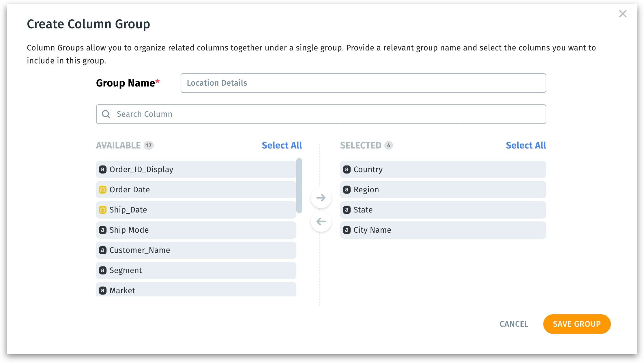Viewport: 644px width, 363px height.
Task: Click the text type icon on Order_ID_Display
Action: (x=103, y=170)
